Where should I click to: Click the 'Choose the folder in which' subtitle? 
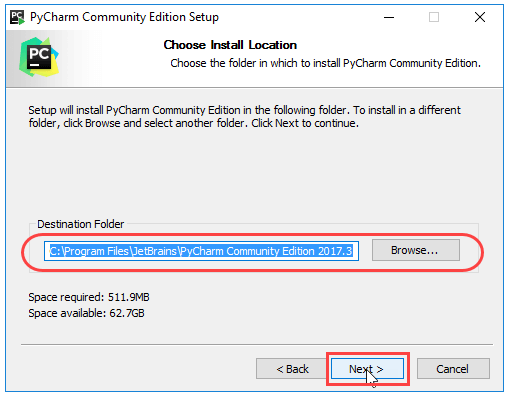click(325, 63)
